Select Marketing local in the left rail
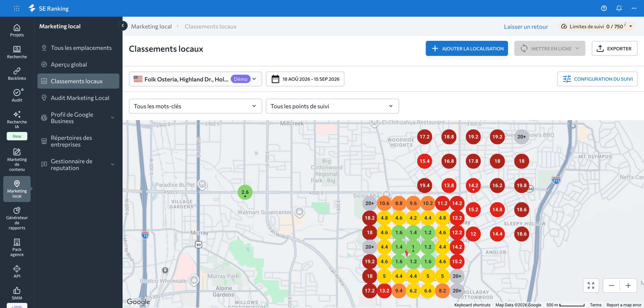 tap(17, 189)
